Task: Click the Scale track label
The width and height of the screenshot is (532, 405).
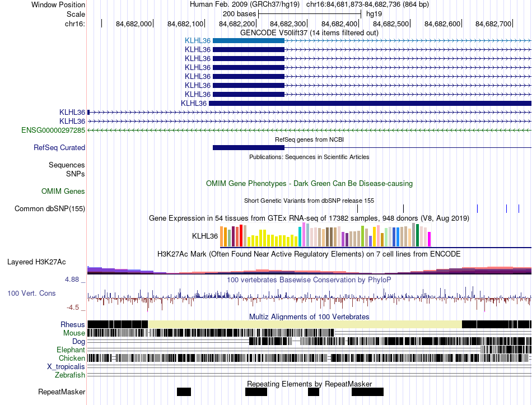Action: click(76, 14)
